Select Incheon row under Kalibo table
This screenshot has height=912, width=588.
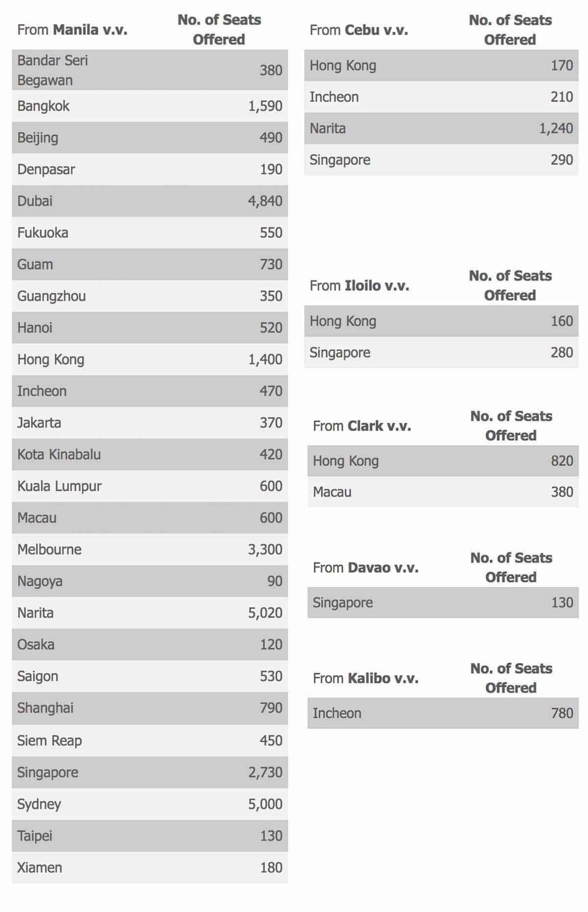click(x=442, y=713)
